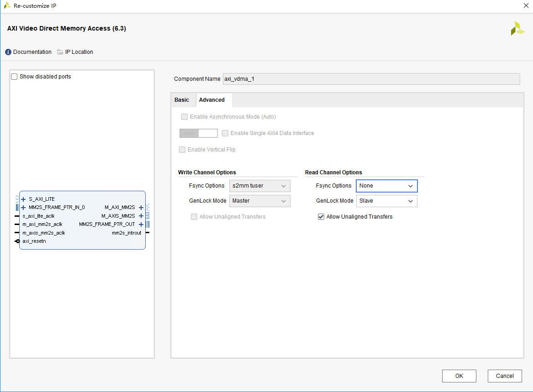Viewport: 533px width, 392px height.
Task: Click the Write Channel Options heading
Action: [207, 172]
